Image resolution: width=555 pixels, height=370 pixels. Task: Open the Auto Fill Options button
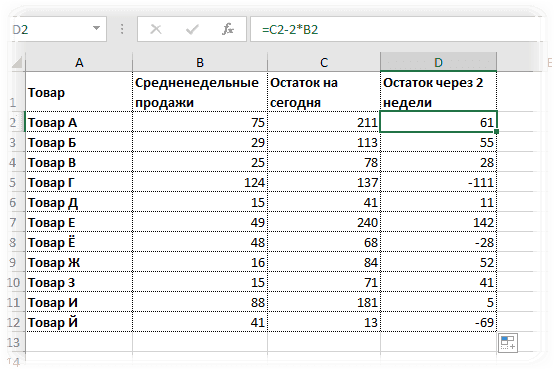508,343
